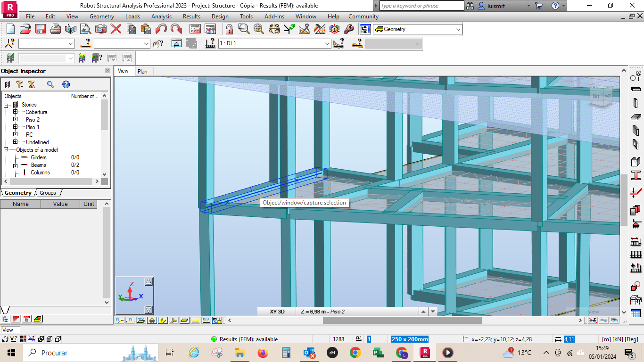Toggle load values 123 display button

(206, 320)
